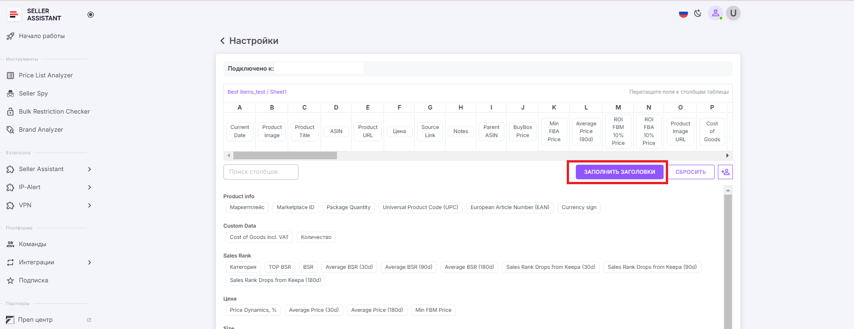Open Brand Analyzer tool
Viewport: 868px width, 329px height.
tap(41, 130)
